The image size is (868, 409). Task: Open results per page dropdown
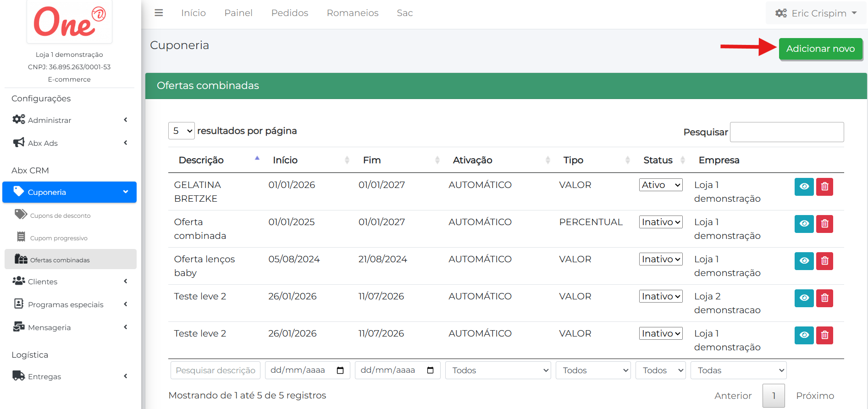[x=182, y=131]
